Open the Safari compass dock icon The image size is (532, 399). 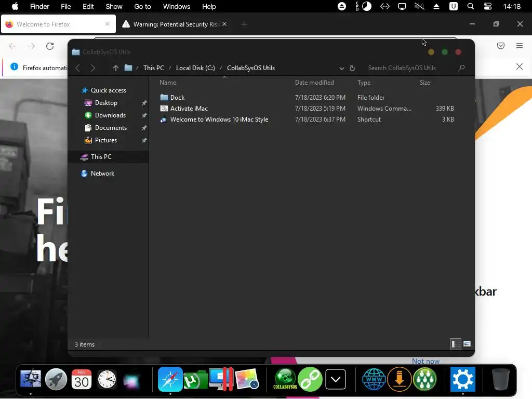coord(170,379)
